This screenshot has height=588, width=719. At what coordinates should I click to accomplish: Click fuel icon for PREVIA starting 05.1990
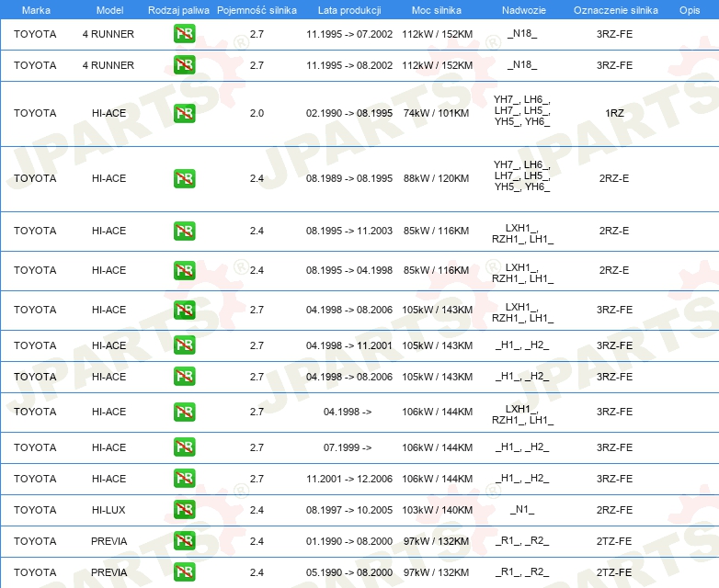(184, 572)
